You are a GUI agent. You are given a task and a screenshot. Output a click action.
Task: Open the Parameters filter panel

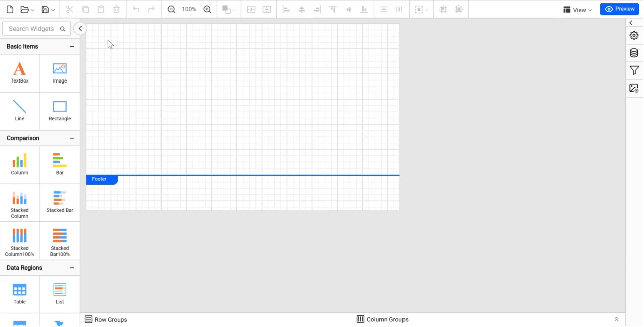634,70
